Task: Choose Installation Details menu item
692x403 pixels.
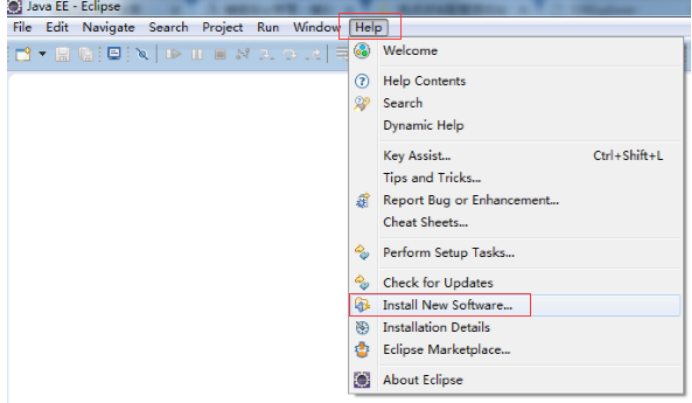Action: [436, 327]
